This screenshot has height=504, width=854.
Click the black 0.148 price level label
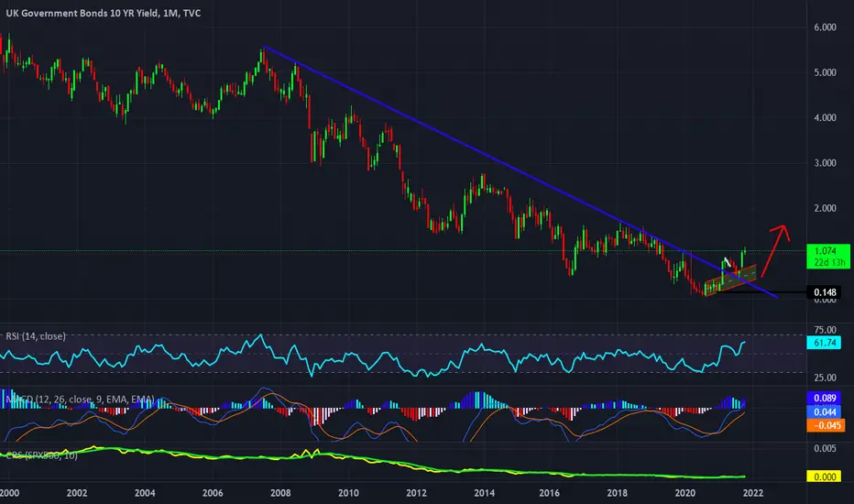point(825,292)
